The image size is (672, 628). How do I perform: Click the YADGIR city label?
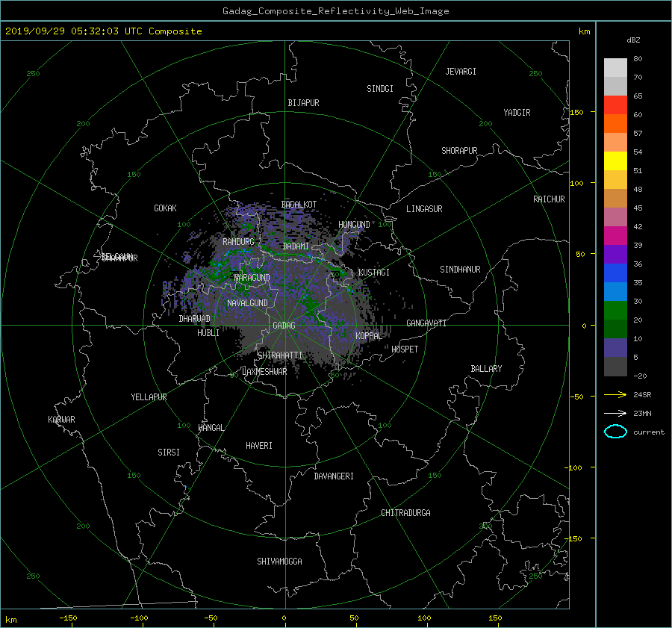click(517, 113)
